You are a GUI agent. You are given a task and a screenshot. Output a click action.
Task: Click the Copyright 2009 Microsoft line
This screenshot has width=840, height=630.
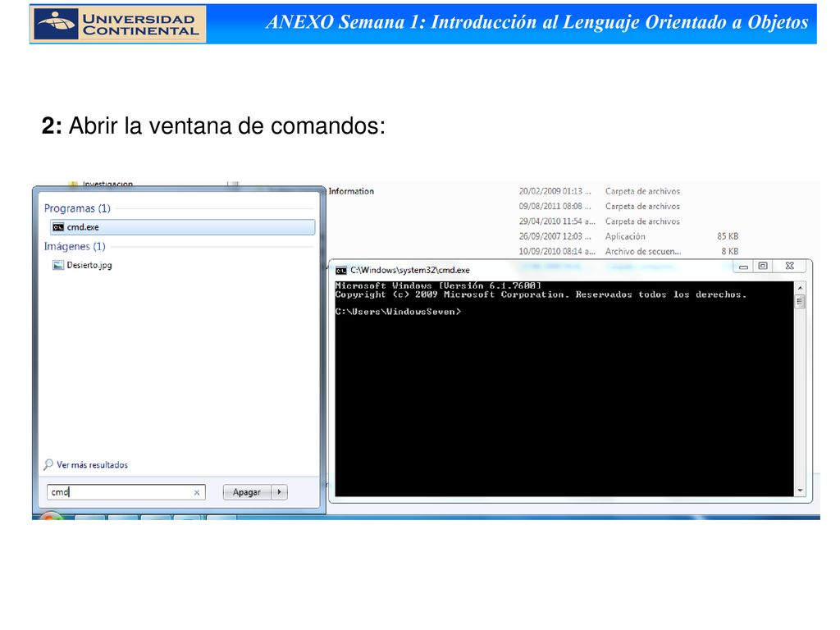(541, 294)
